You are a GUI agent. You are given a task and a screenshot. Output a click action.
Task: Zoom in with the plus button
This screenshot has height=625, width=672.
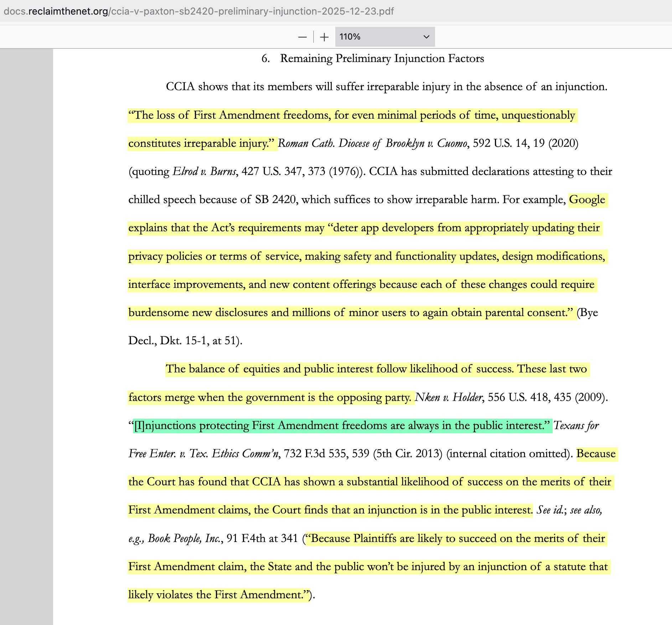(324, 37)
